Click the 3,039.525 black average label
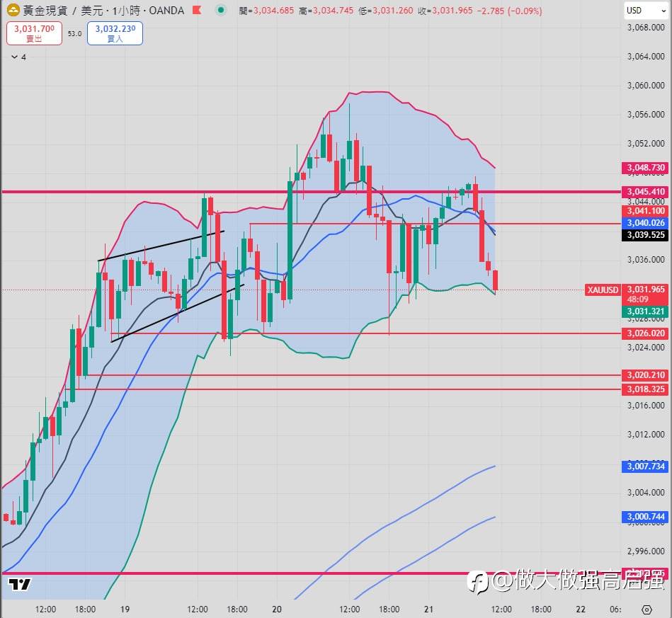Image resolution: width=672 pixels, height=618 pixels. point(645,235)
